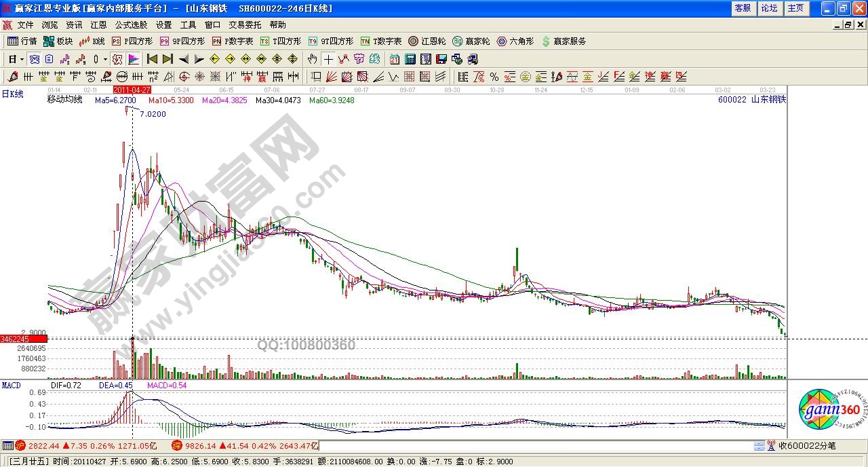Image resolution: width=868 pixels, height=467 pixels.
Task: Select the percent (%) drawing tool
Action: pos(494,77)
